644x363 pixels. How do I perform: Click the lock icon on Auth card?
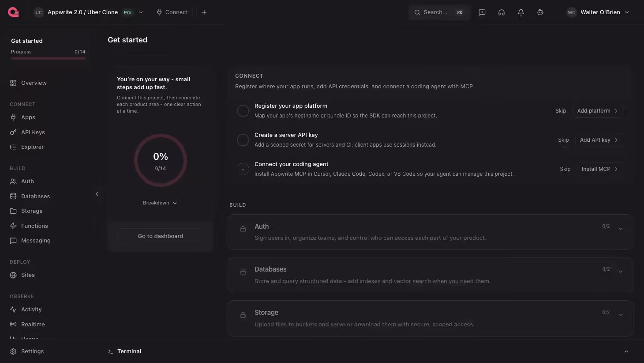click(243, 229)
